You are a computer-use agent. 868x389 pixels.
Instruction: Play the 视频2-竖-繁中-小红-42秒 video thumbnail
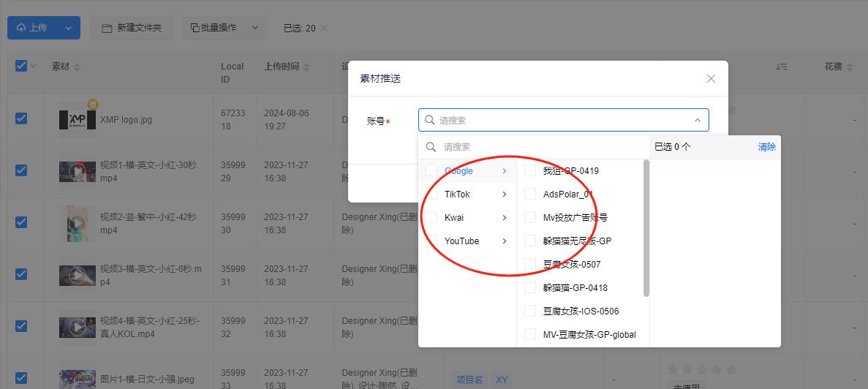[78, 224]
